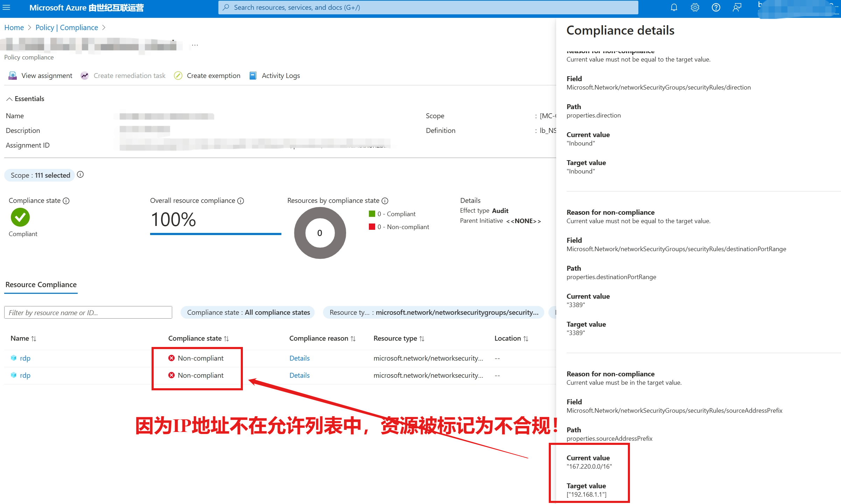The height and width of the screenshot is (504, 841).
Task: Click Details link for second rdp resource
Action: pyautogui.click(x=300, y=375)
